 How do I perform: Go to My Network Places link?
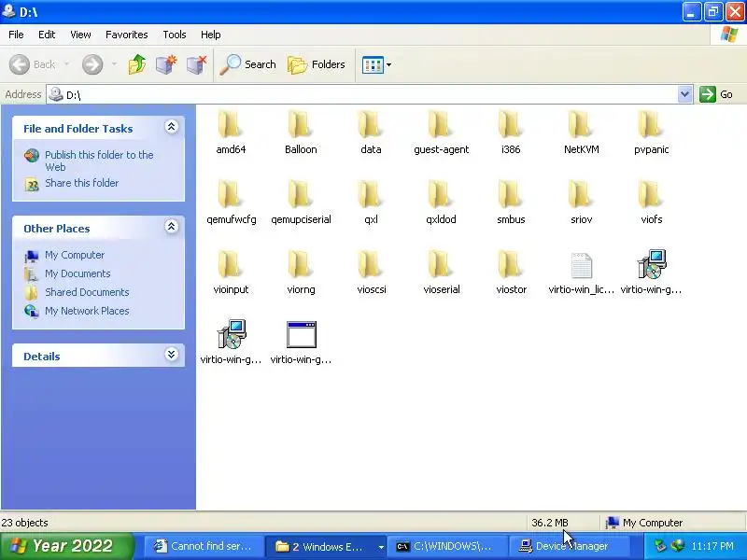[87, 311]
